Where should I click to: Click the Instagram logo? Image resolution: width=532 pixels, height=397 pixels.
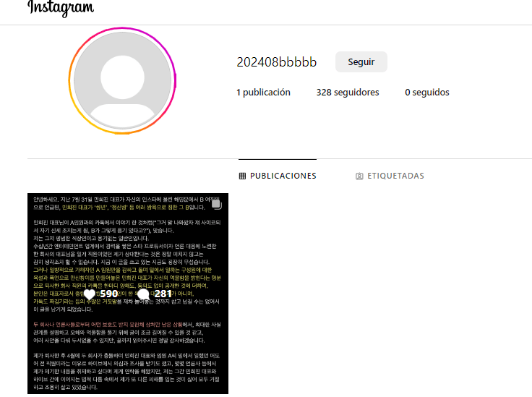[x=61, y=8]
